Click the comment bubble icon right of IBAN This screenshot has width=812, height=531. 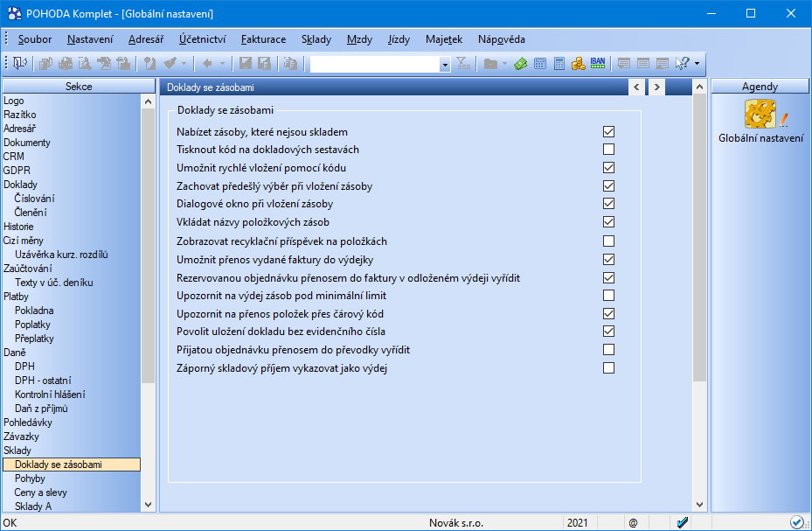click(624, 64)
